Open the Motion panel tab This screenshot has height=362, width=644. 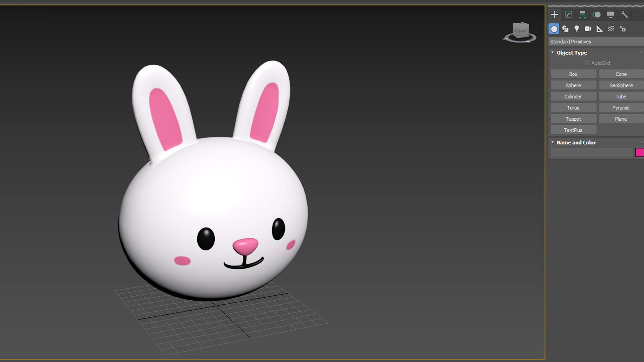(x=596, y=15)
